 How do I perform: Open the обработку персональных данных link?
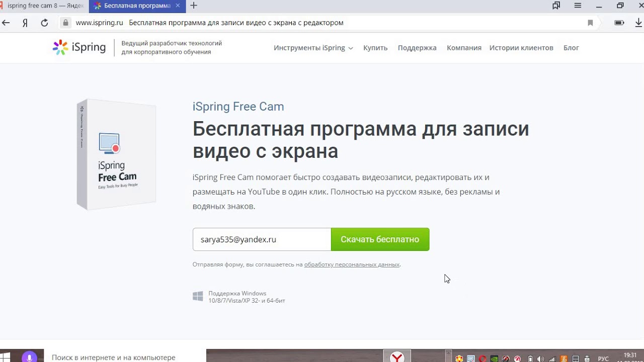[x=352, y=264]
